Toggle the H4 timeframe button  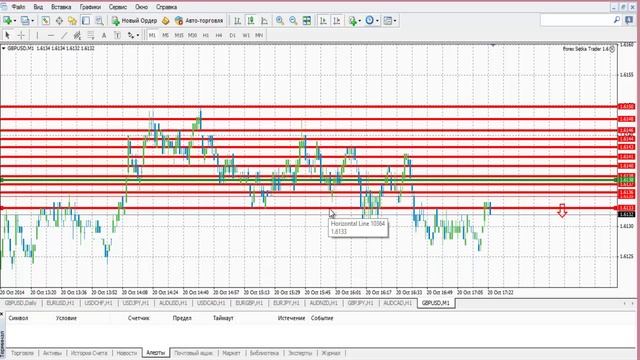pos(219,36)
